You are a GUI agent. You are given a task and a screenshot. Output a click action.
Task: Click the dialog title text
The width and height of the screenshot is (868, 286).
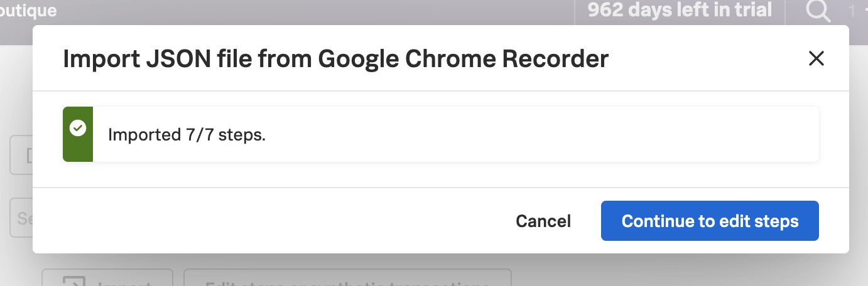click(x=335, y=59)
